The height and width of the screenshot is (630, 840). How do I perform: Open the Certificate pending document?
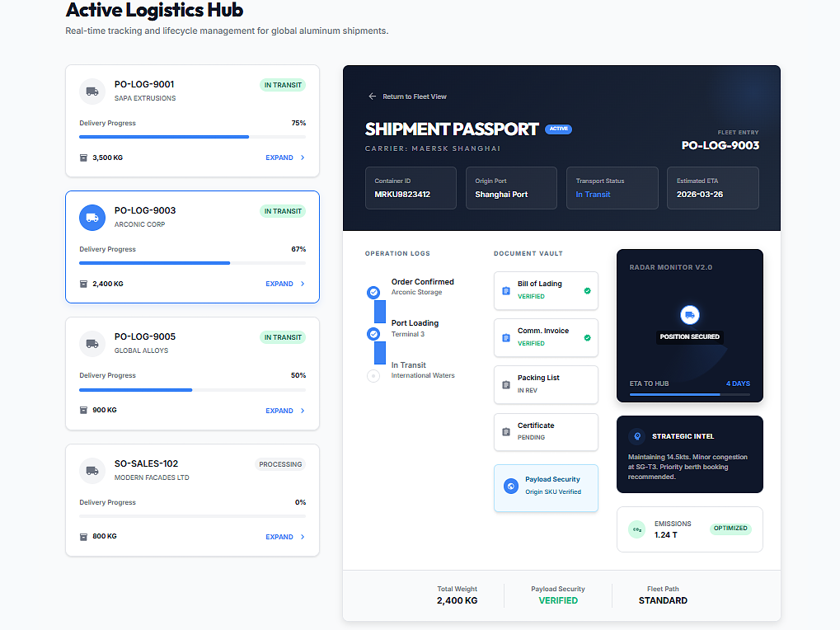coord(546,431)
